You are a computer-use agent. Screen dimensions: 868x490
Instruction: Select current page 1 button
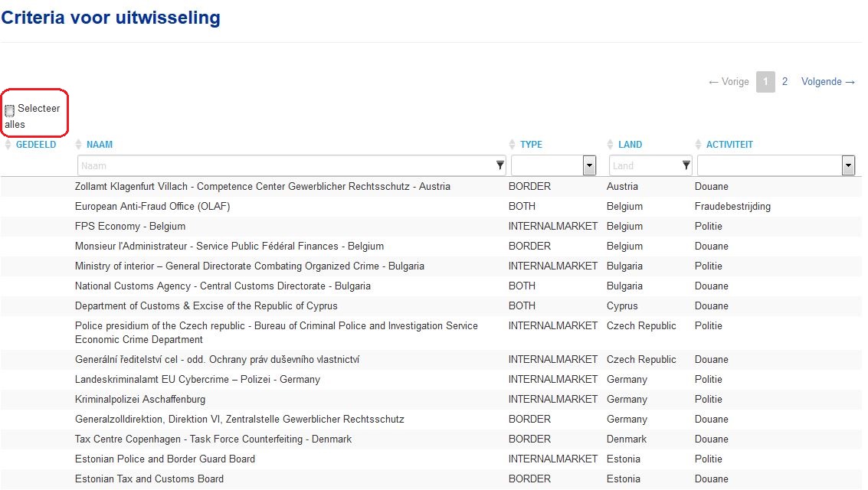click(765, 82)
